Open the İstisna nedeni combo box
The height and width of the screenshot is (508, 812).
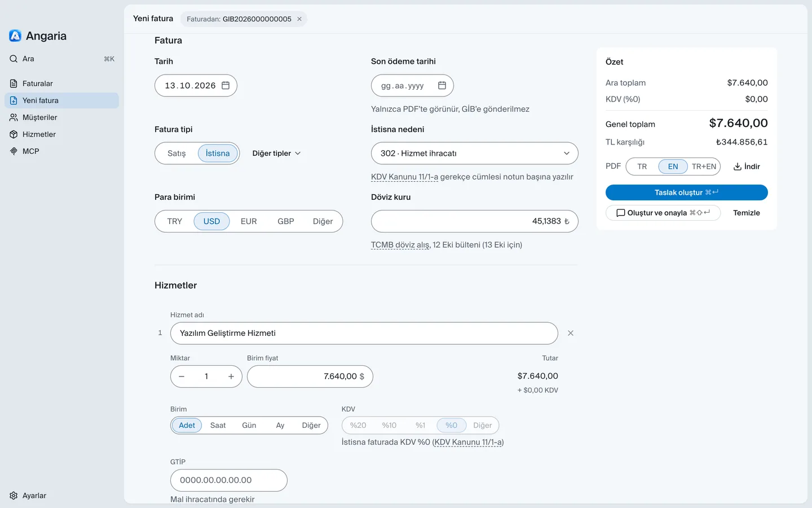475,154
